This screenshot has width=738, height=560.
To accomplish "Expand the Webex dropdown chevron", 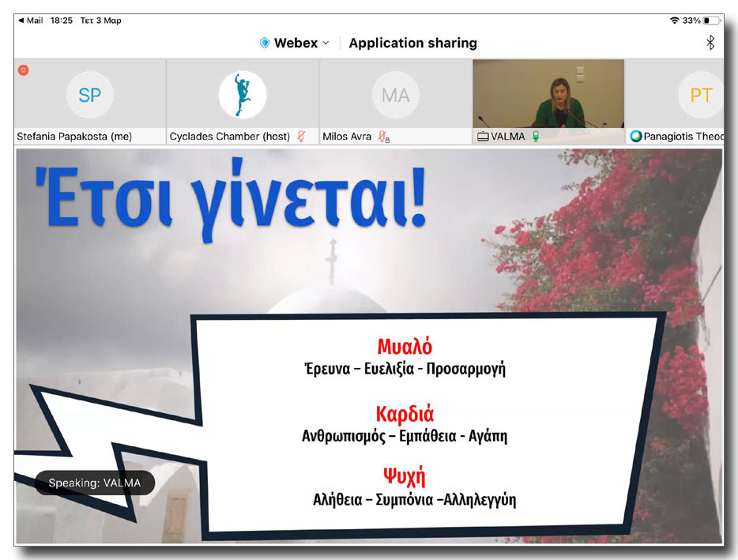I will [x=326, y=43].
